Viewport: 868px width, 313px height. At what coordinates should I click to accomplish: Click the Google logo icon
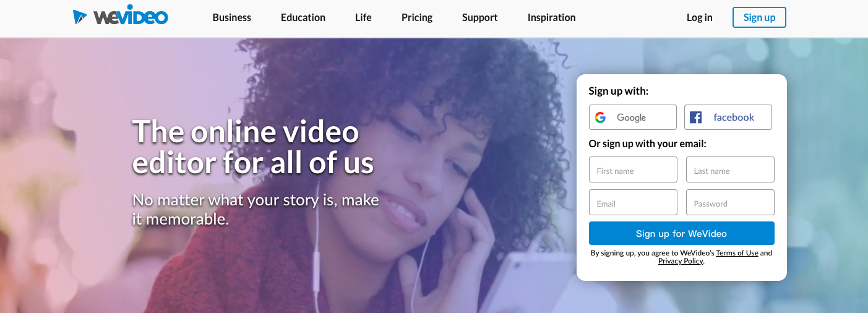coord(600,118)
